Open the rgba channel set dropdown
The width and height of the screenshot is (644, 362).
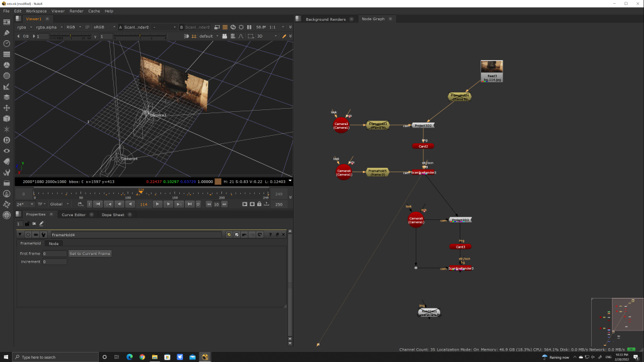(x=25, y=28)
